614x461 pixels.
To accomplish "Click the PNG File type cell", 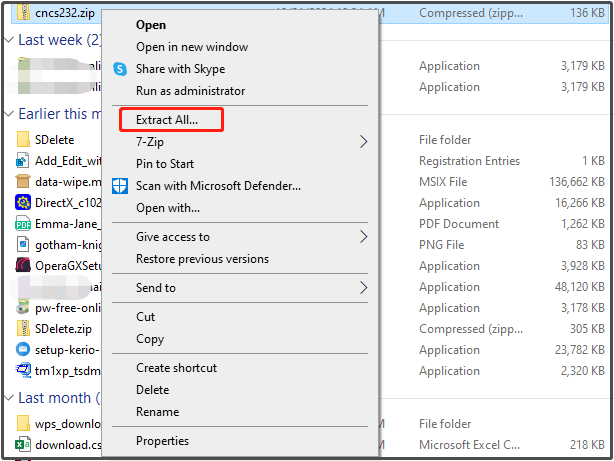I will (441, 245).
